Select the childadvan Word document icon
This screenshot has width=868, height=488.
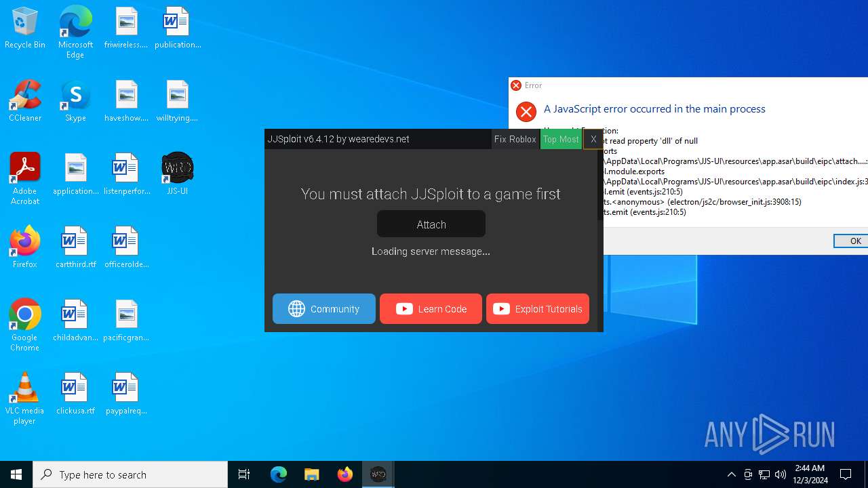click(75, 321)
